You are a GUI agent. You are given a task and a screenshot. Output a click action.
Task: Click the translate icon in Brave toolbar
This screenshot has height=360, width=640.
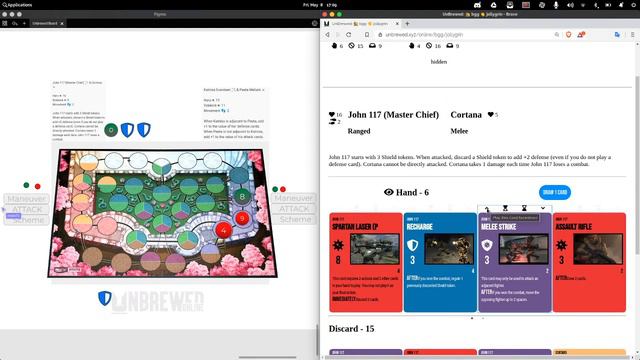(x=617, y=35)
